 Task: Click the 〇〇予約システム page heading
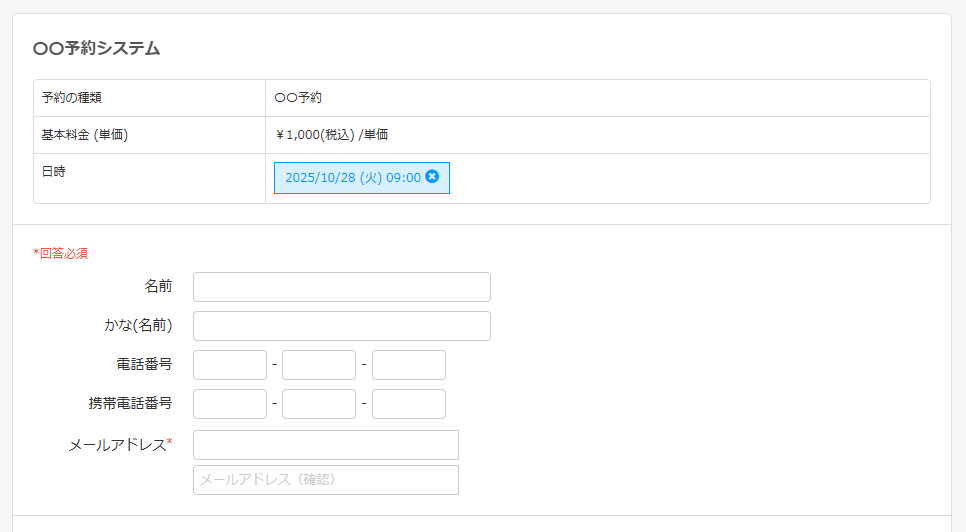point(96,48)
